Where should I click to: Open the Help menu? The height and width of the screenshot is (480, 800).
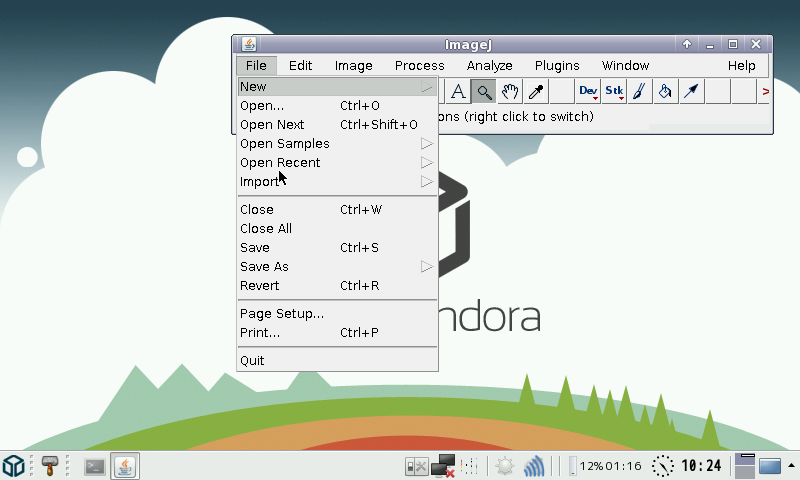click(741, 66)
